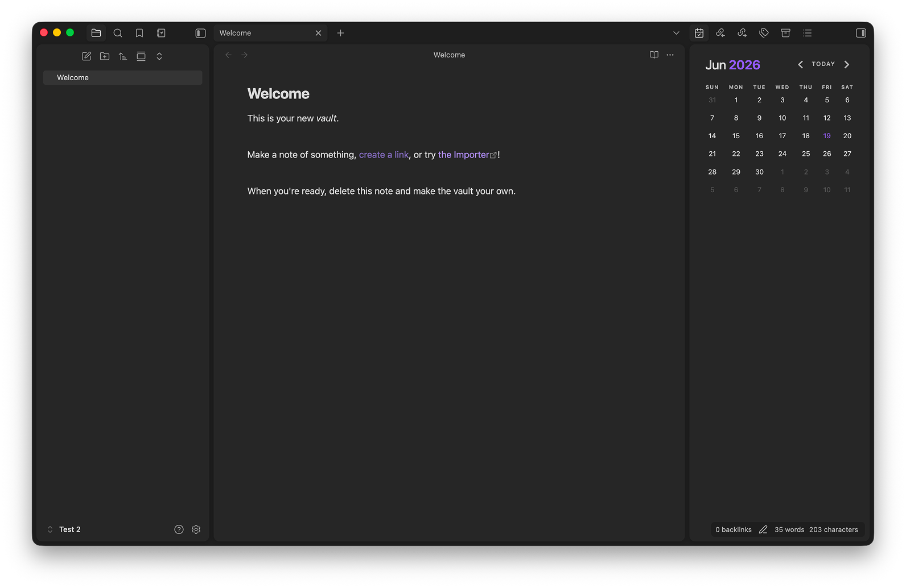This screenshot has width=906, height=588.
Task: Switch to reading view book icon
Action: point(654,55)
